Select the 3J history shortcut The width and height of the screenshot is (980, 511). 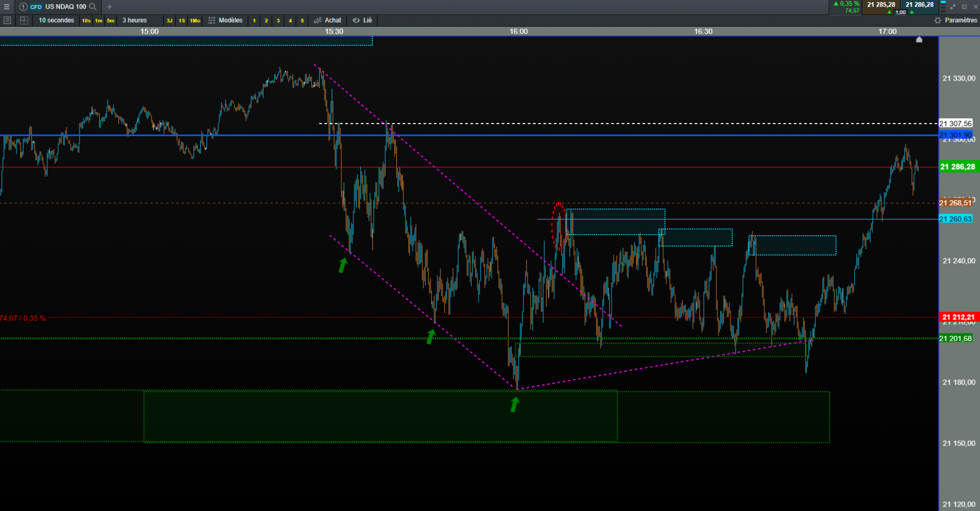pyautogui.click(x=169, y=21)
